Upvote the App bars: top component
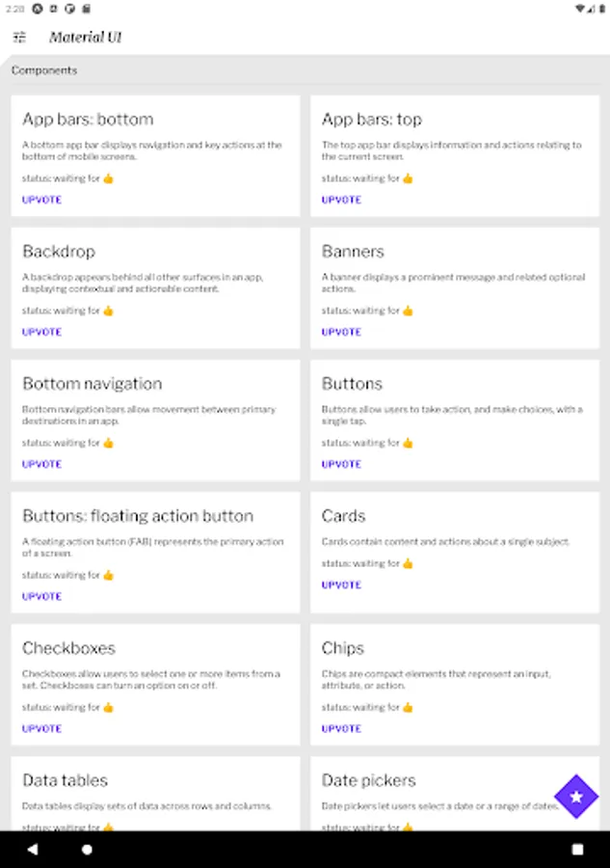The width and height of the screenshot is (610, 868). 341,200
